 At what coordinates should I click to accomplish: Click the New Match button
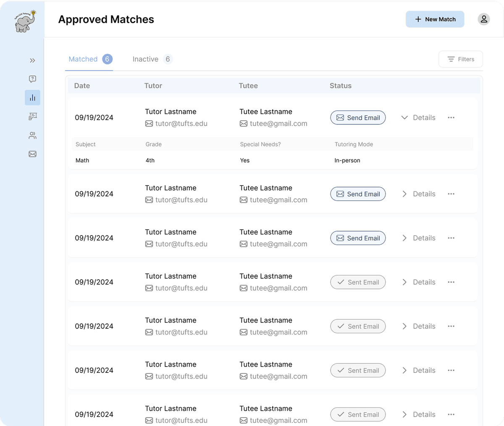pos(435,19)
